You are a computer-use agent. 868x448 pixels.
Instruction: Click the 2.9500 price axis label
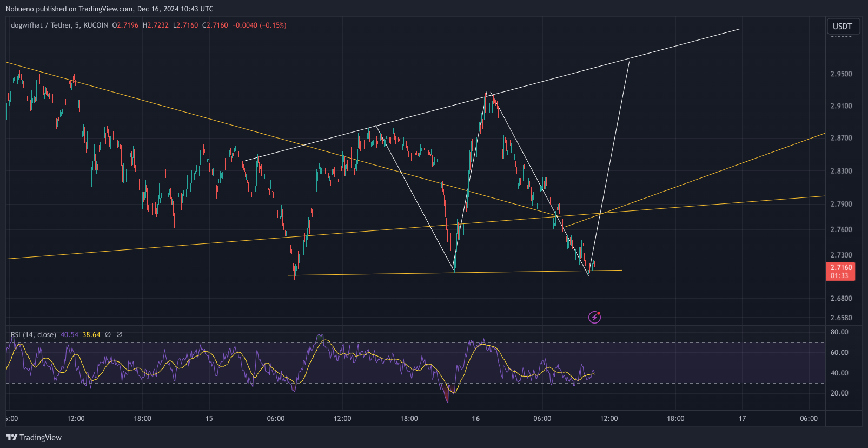click(841, 74)
